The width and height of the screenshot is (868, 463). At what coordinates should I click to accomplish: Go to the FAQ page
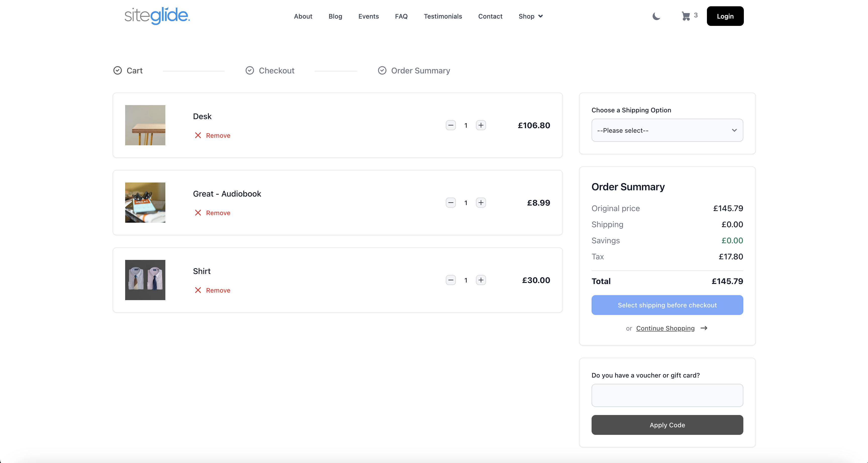point(401,16)
